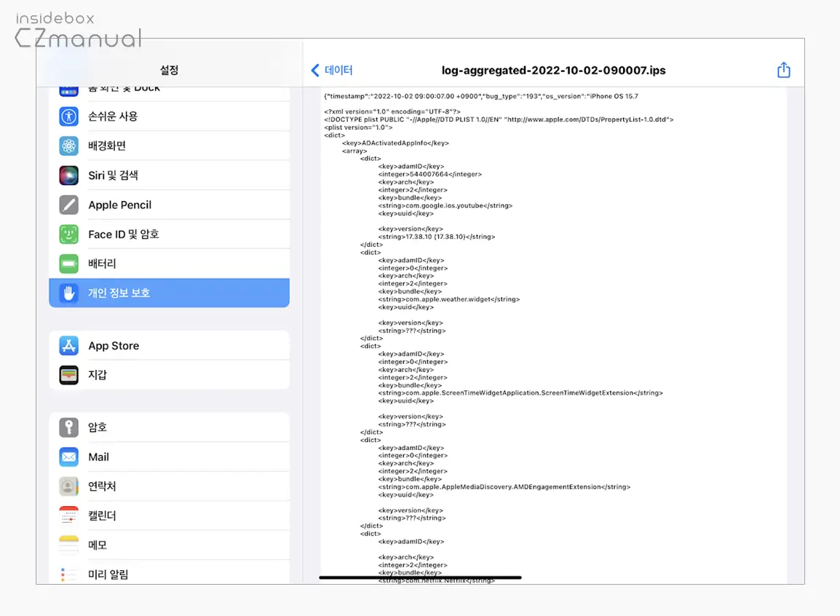Screen dimensions: 840x616
Task: Click the DOCTYPE plist declaration line
Action: tap(499, 119)
